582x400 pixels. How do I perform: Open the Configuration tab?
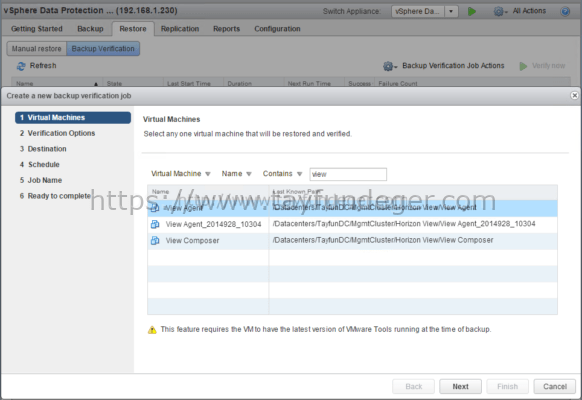(277, 29)
